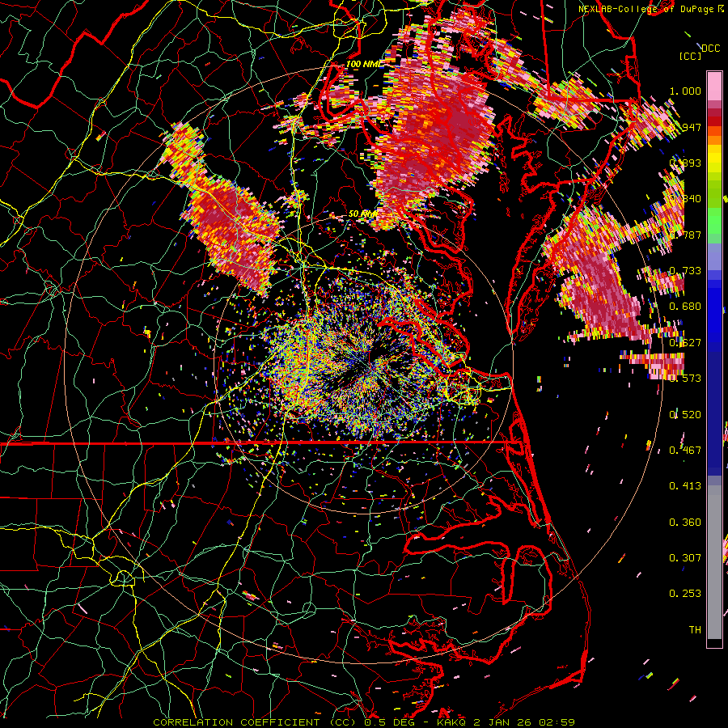Select the 0.893 scale value
The width and height of the screenshot is (728, 728).
click(x=685, y=163)
